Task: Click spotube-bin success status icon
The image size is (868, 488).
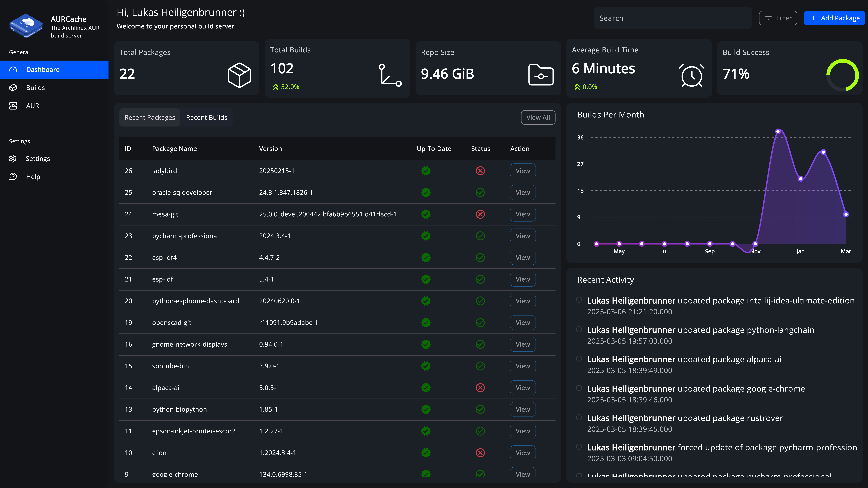Action: tap(480, 366)
